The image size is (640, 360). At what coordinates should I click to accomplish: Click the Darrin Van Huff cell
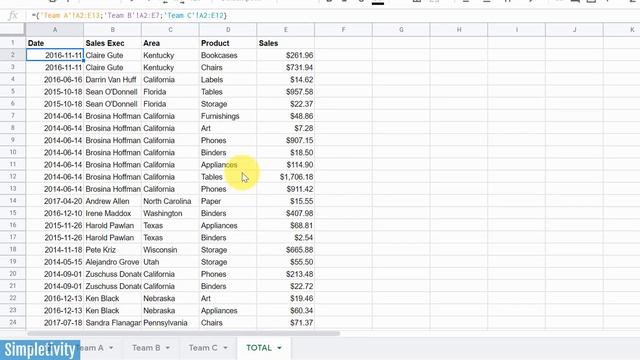tap(113, 80)
